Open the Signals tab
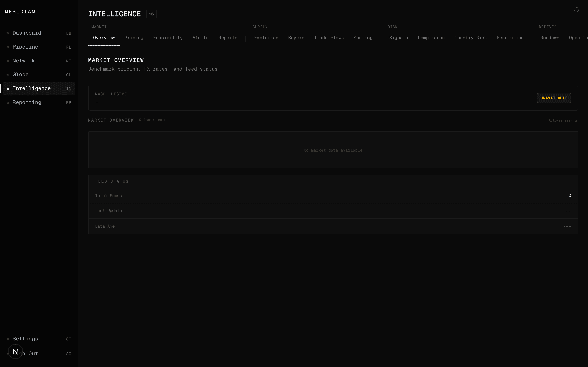Screen dimensions: 588x367 pyautogui.click(x=399, y=38)
